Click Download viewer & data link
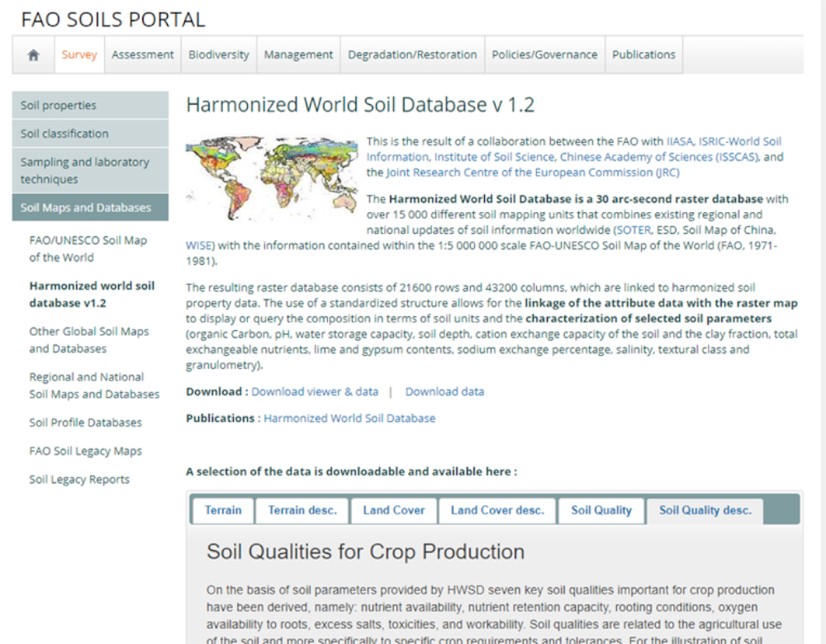 315,391
